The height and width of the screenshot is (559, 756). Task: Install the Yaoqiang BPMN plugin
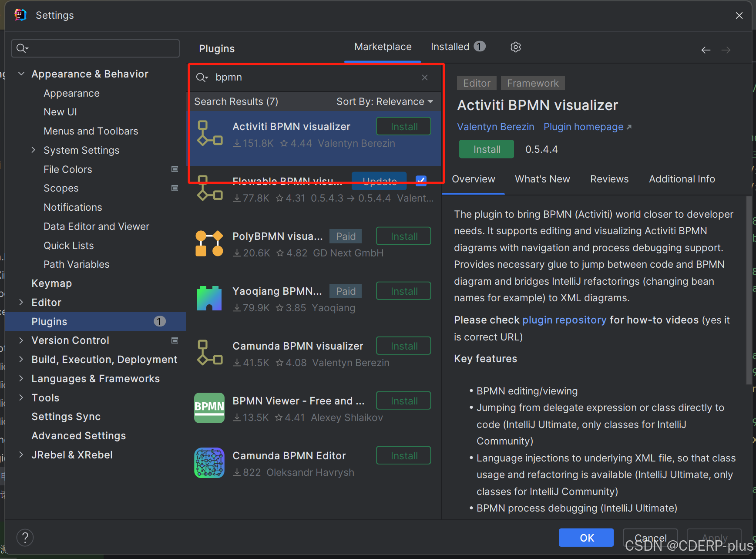403,291
